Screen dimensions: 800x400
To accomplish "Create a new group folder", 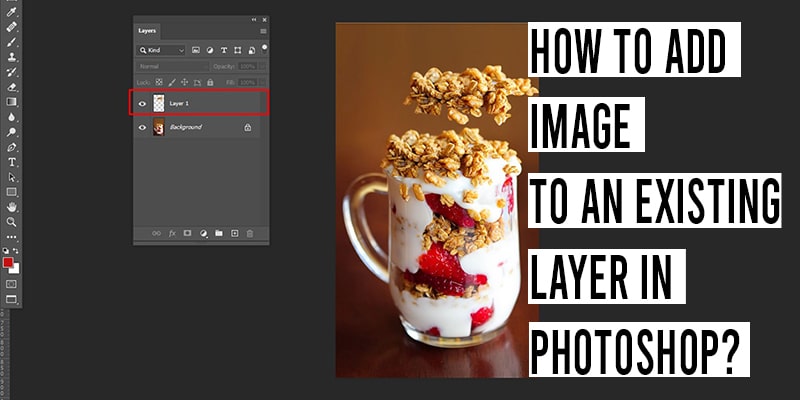I will [219, 233].
